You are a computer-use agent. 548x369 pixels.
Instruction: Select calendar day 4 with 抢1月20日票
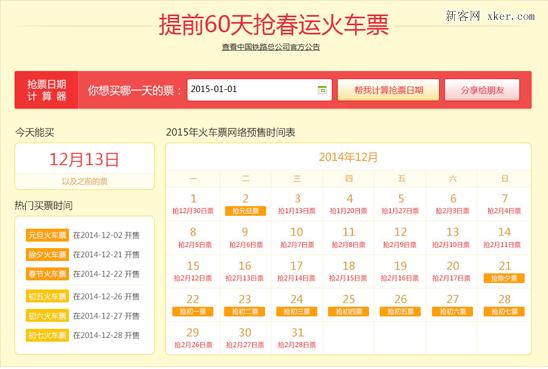click(x=349, y=204)
